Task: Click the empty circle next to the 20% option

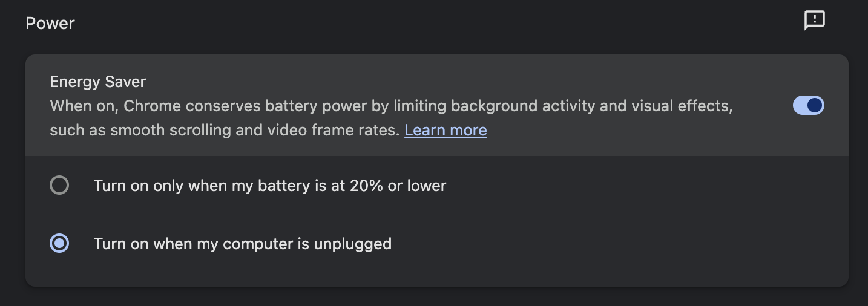Action: click(x=59, y=185)
